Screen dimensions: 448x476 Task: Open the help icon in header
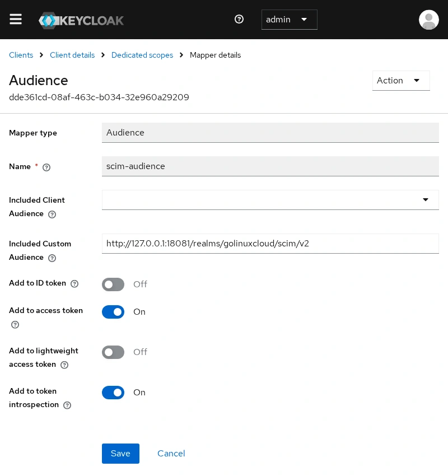point(239,20)
